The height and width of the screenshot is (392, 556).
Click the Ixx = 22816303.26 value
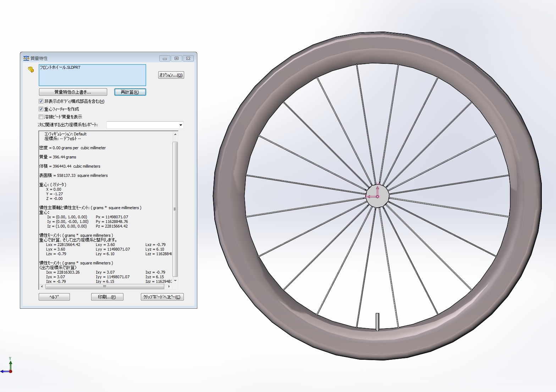coord(63,272)
